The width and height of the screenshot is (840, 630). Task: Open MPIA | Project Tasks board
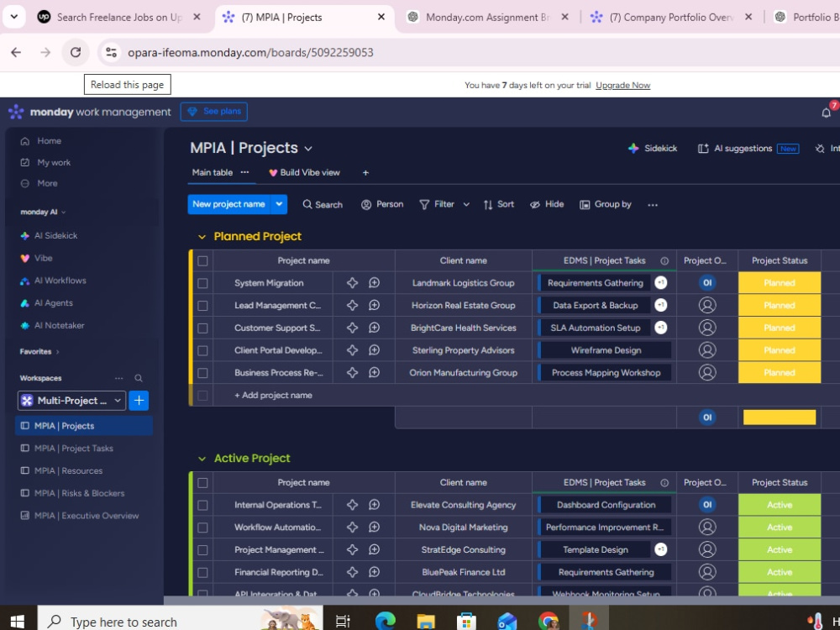pyautogui.click(x=73, y=449)
